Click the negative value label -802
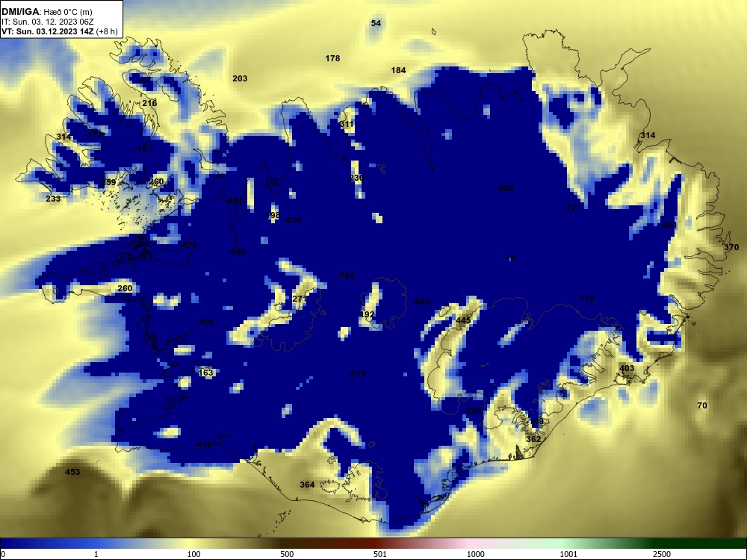The width and height of the screenshot is (747, 560). point(505,189)
